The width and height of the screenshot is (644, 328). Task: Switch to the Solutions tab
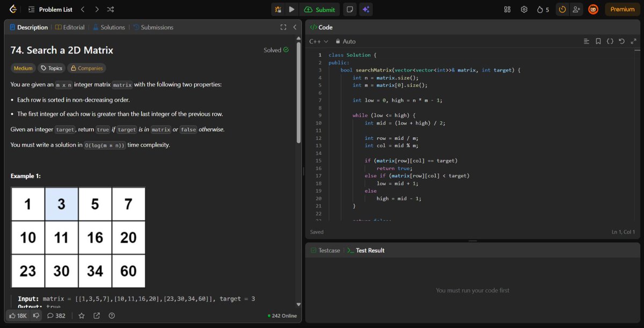point(108,27)
